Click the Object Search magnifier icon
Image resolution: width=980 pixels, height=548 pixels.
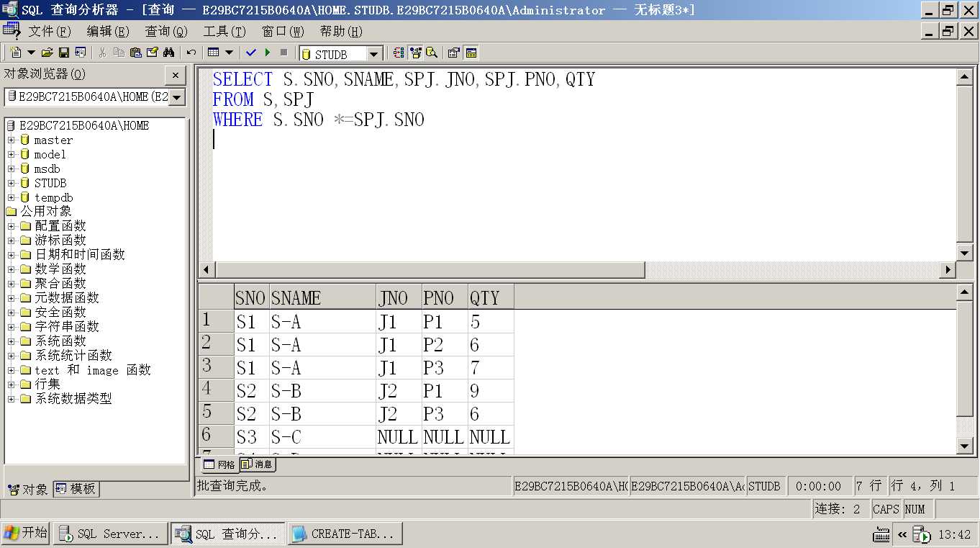[432, 53]
